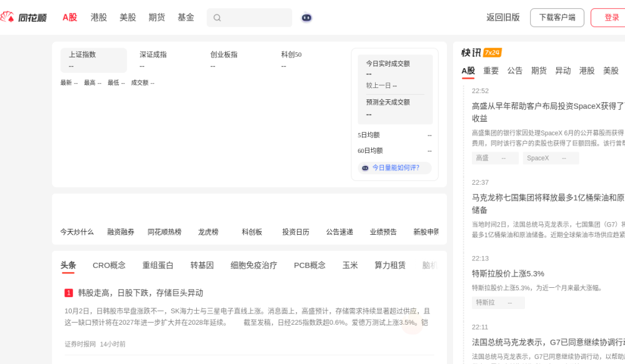Select the 深证成指 index card

[x=164, y=60]
